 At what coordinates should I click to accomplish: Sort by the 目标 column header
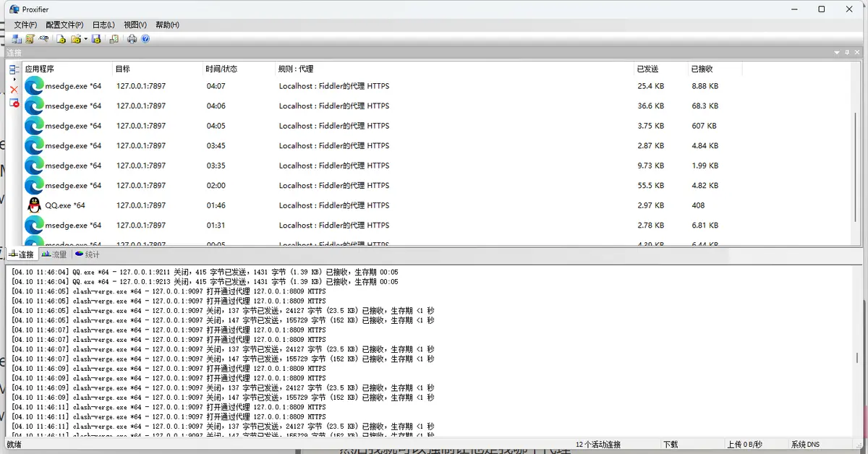158,69
